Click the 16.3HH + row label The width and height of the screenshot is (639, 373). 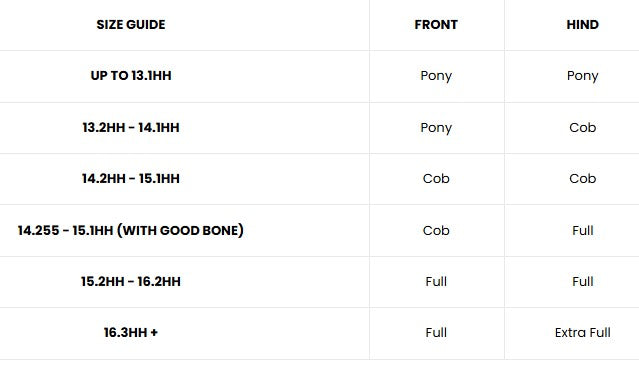click(131, 332)
